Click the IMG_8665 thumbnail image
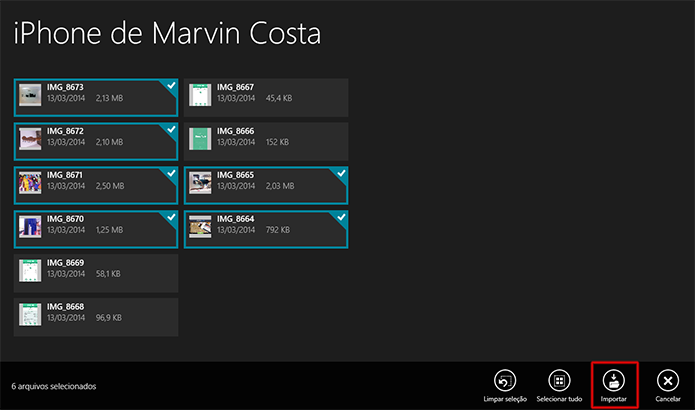 200,183
